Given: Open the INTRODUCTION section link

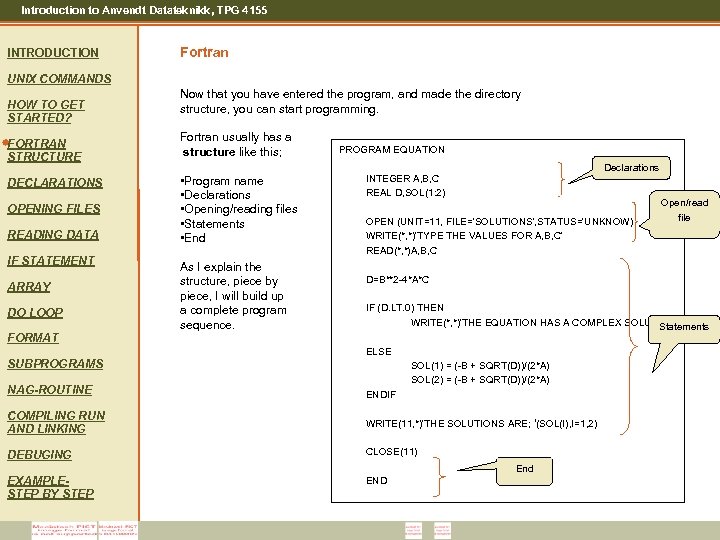Looking at the screenshot, I should [53, 53].
